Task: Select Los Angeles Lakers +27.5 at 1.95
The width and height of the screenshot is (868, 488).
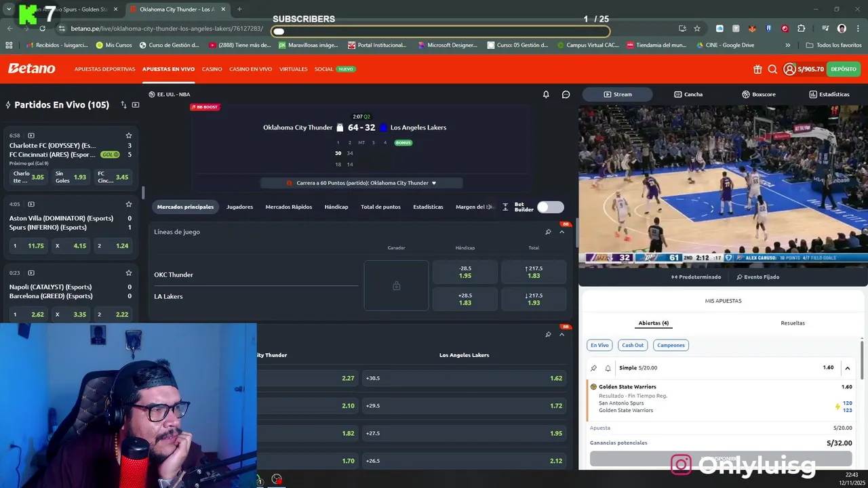Action: [464, 433]
